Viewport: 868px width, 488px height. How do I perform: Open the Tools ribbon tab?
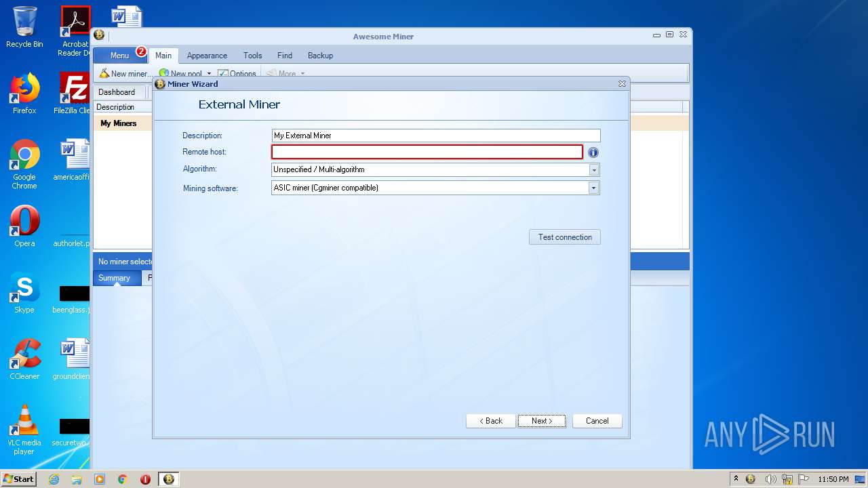[253, 56]
